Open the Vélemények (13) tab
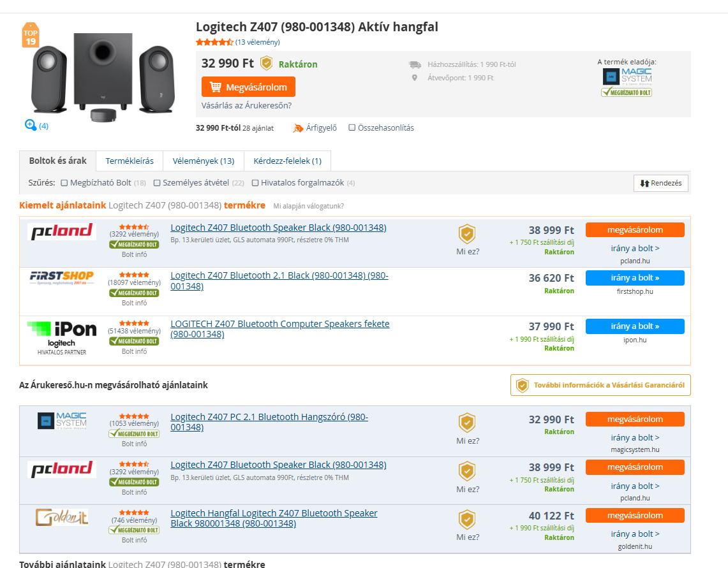The image size is (728, 568). [204, 161]
